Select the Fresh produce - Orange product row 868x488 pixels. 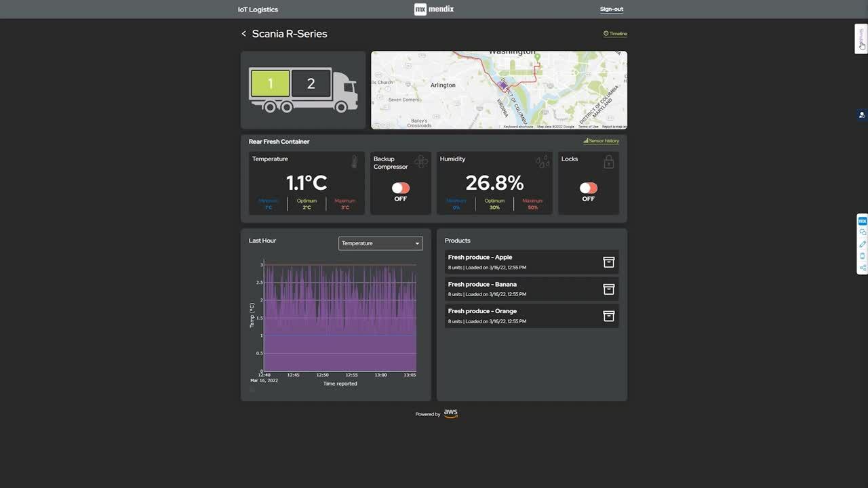coord(532,316)
